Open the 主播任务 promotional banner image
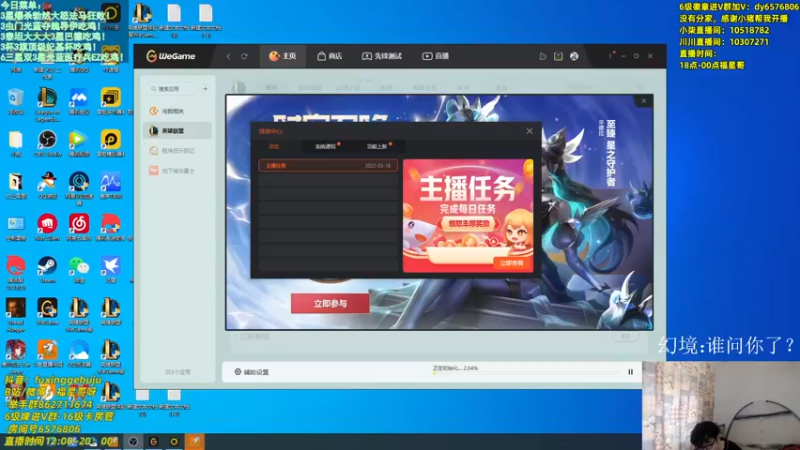Screen dimensions: 800x450 [x=468, y=215]
